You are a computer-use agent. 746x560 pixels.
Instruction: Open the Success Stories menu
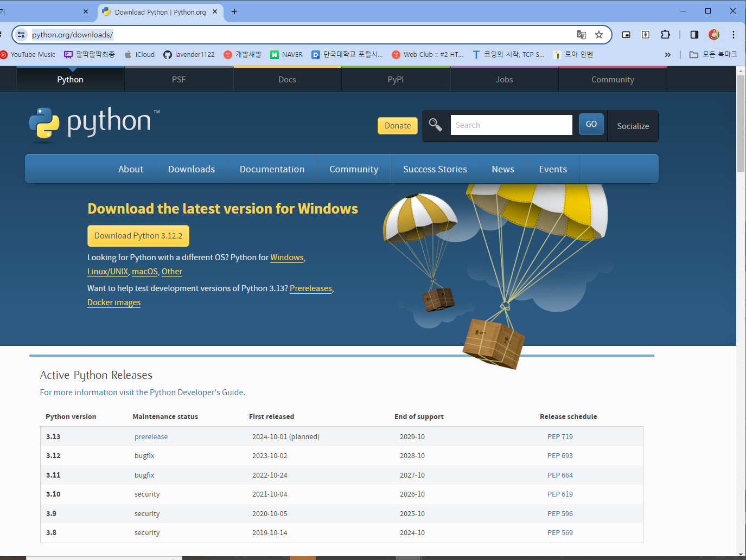(435, 169)
